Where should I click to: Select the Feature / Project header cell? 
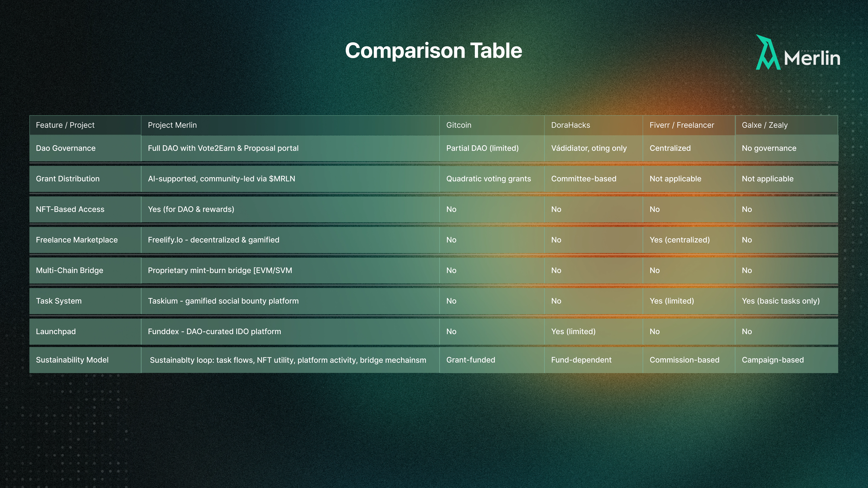click(x=65, y=125)
